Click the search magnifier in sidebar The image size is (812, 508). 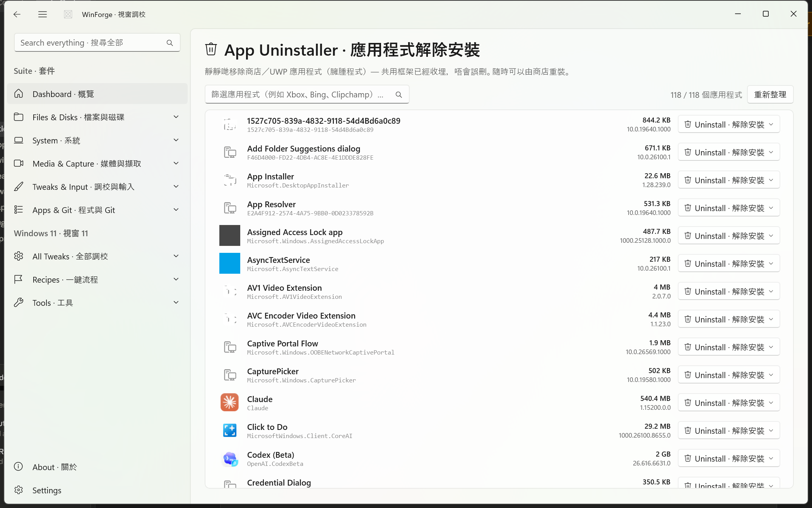click(x=170, y=43)
